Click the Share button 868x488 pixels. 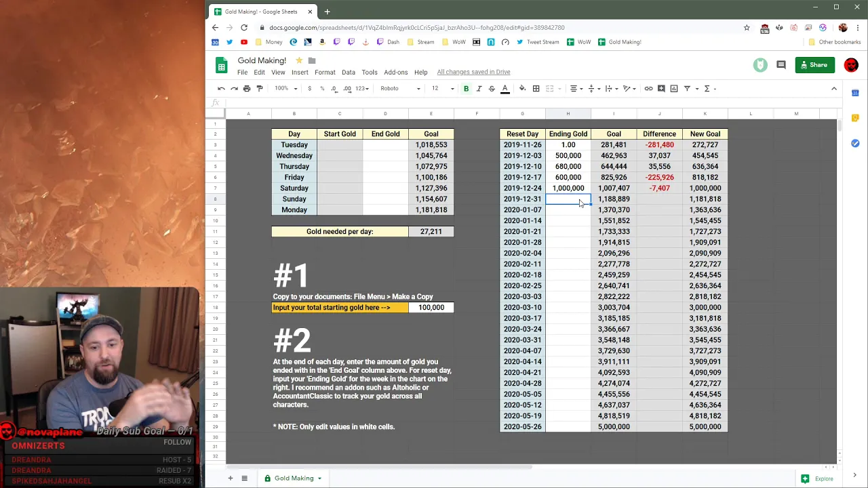tap(814, 65)
